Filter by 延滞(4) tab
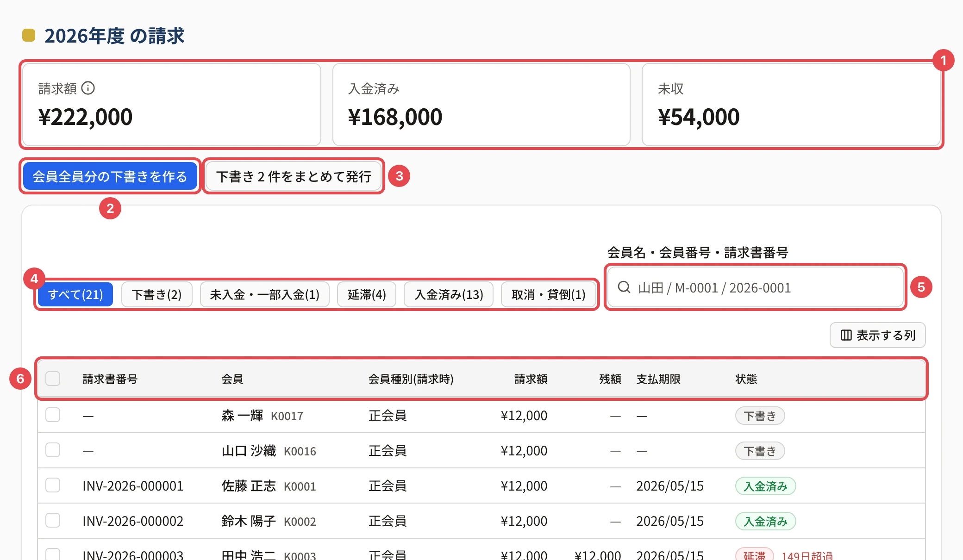The height and width of the screenshot is (560, 963). click(x=367, y=294)
